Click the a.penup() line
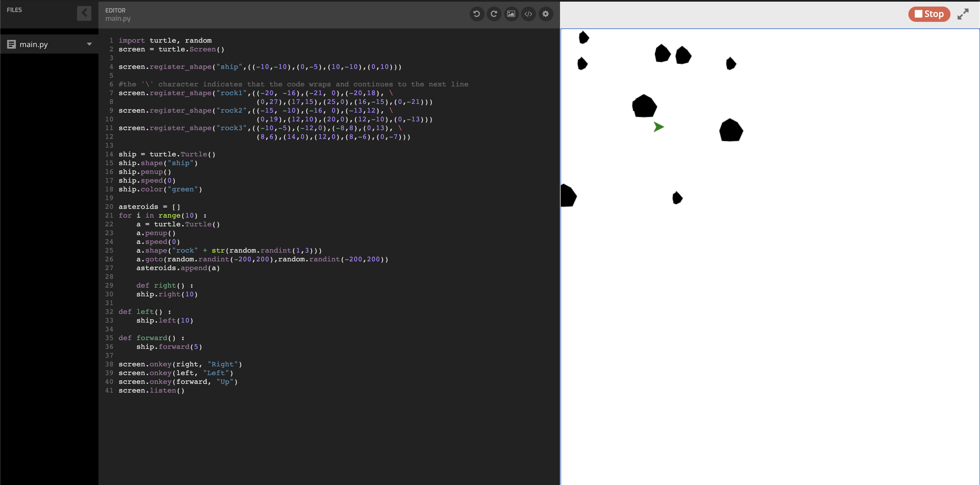Image resolution: width=980 pixels, height=485 pixels. [156, 233]
